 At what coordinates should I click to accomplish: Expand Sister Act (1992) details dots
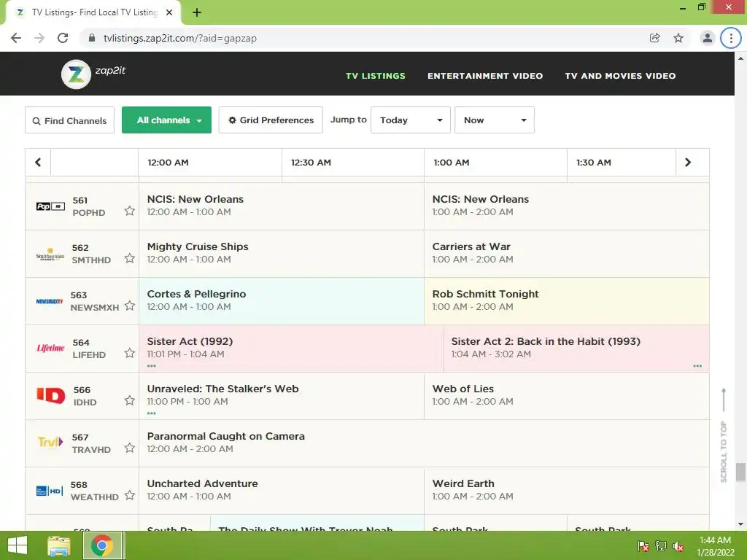click(152, 366)
